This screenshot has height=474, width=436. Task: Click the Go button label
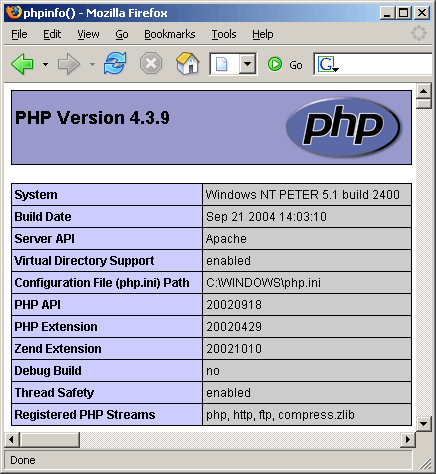click(296, 65)
